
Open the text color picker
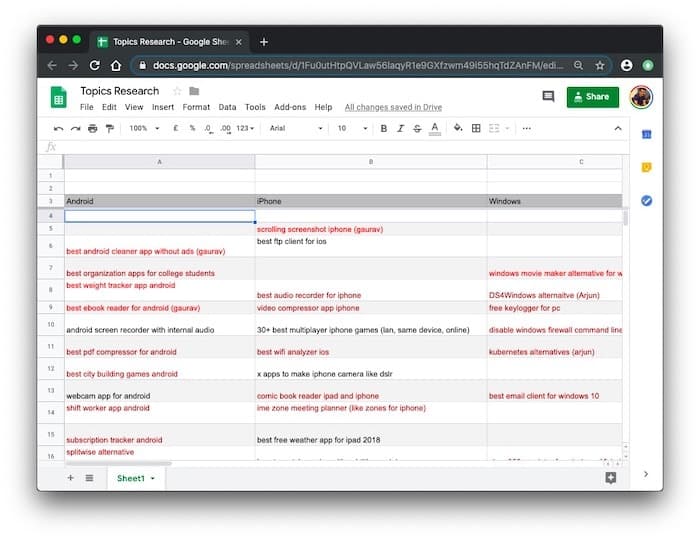pyautogui.click(x=434, y=129)
